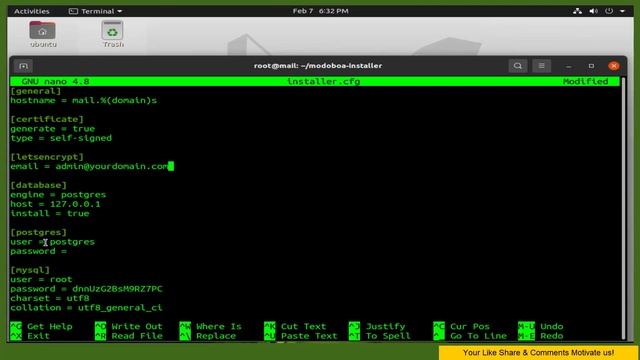Click the [mysql] section header
This screenshot has width=640, height=360.
[x=30, y=270]
